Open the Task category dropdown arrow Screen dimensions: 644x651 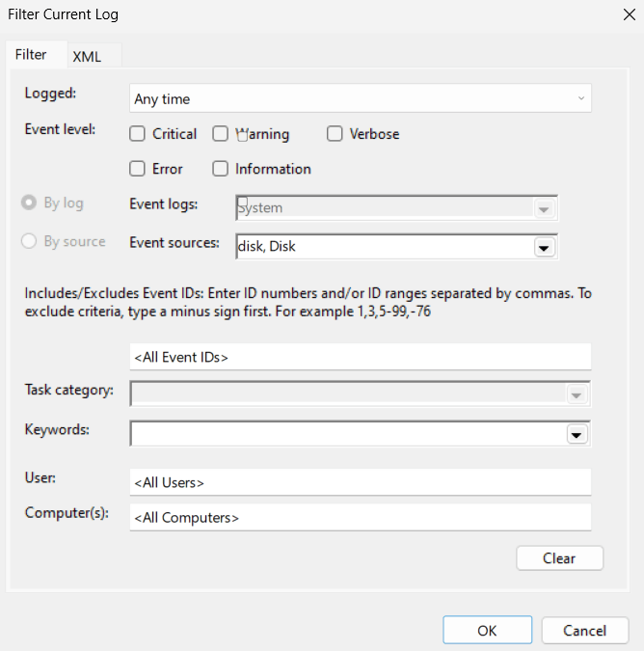click(x=577, y=394)
